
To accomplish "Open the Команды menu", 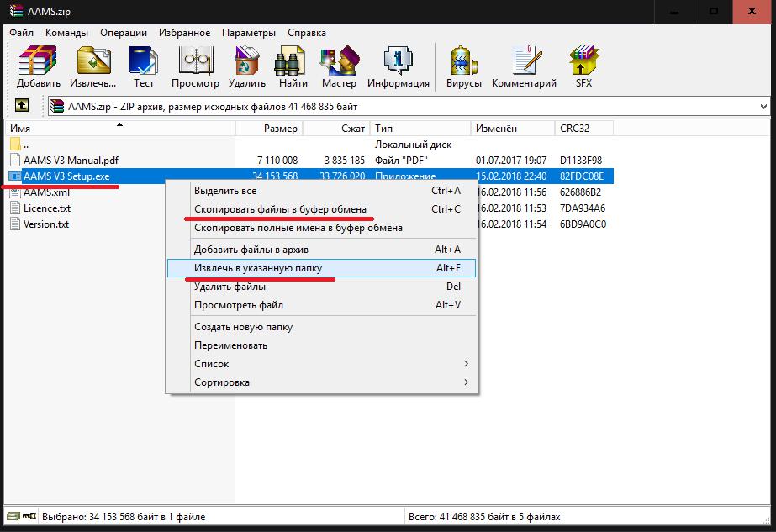I will pos(66,33).
